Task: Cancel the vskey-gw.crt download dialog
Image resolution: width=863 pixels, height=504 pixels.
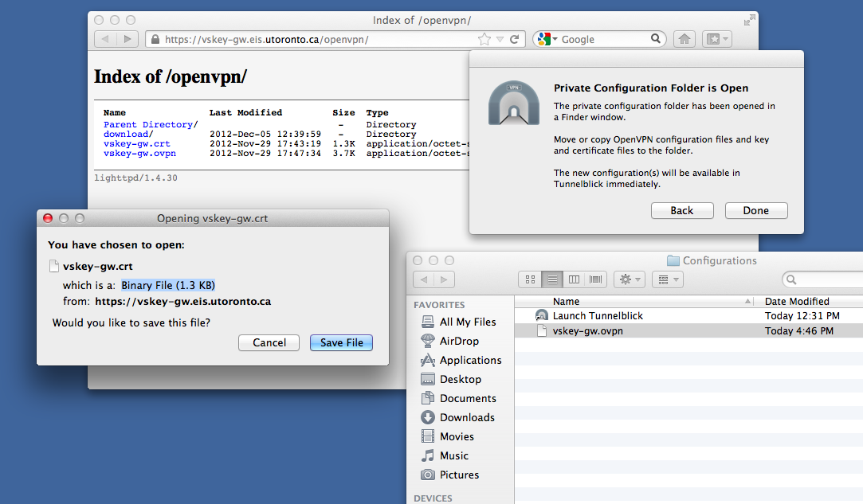Action: (x=269, y=343)
